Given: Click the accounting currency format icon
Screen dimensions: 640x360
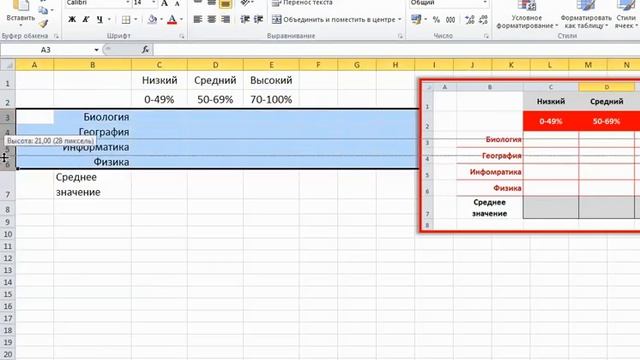Looking at the screenshot, I should pos(416,19).
